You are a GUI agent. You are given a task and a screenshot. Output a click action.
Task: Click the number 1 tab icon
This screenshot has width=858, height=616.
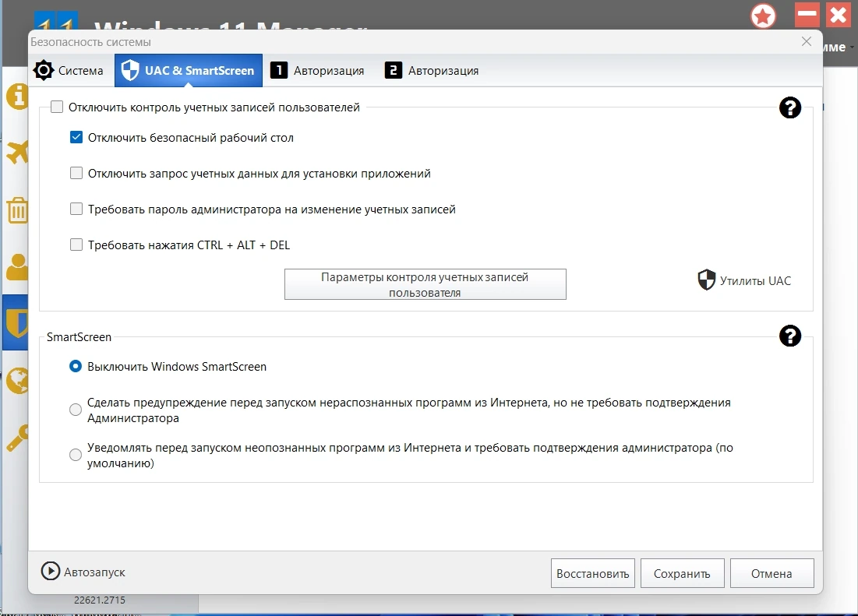click(278, 71)
